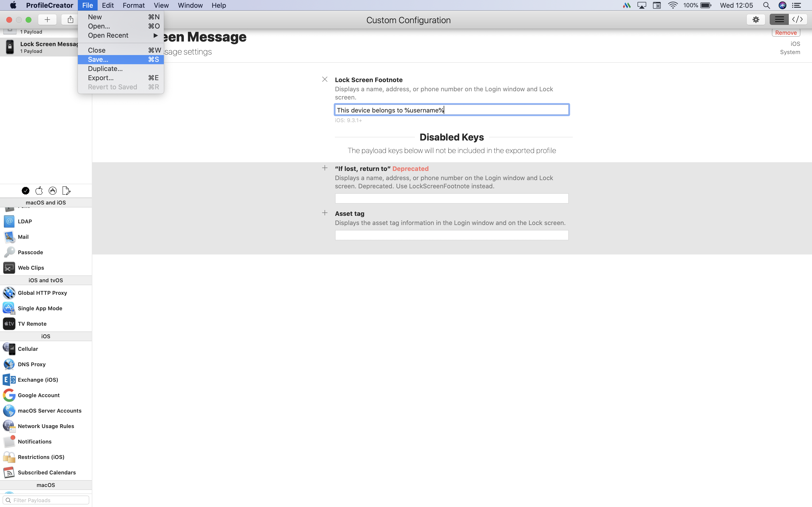
Task: Open Spotlight search in menu bar
Action: coord(766,5)
